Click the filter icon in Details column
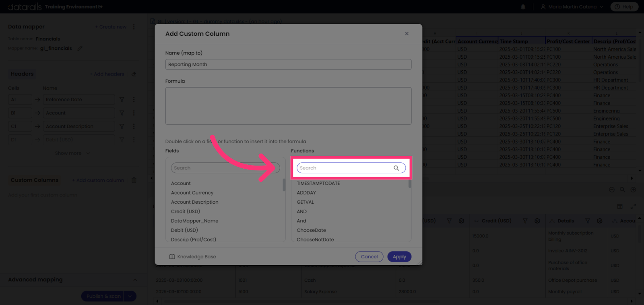 (x=588, y=221)
